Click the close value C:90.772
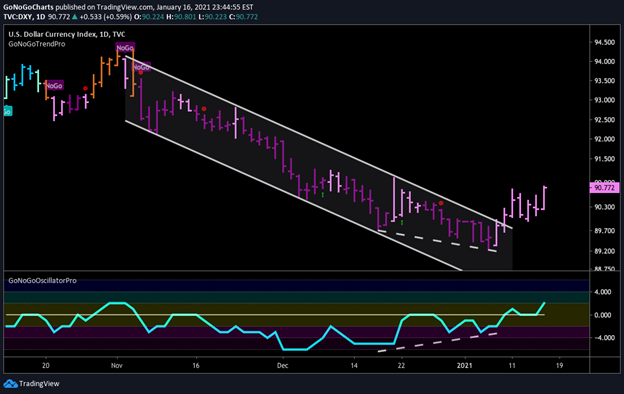The width and height of the screenshot is (624, 394). tap(244, 17)
